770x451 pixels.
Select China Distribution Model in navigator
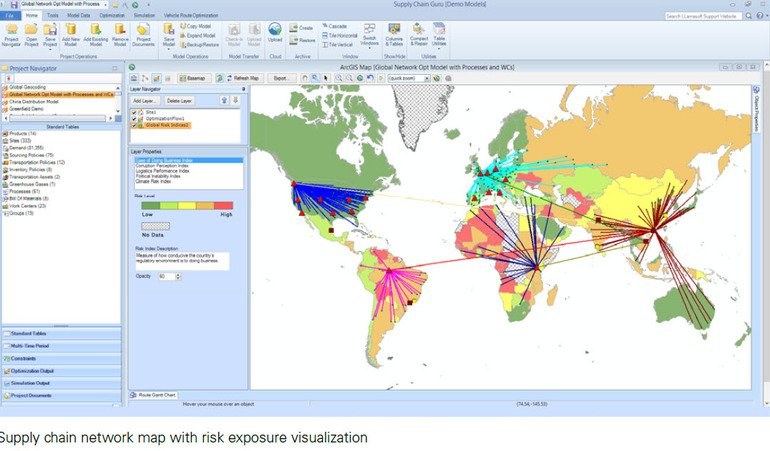click(x=34, y=102)
